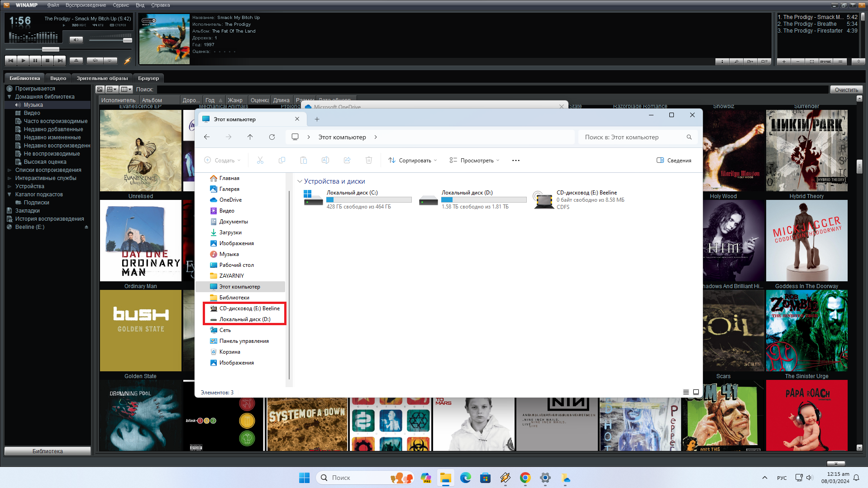Open Winamp Сервис menu
The image size is (868, 488).
(121, 5)
